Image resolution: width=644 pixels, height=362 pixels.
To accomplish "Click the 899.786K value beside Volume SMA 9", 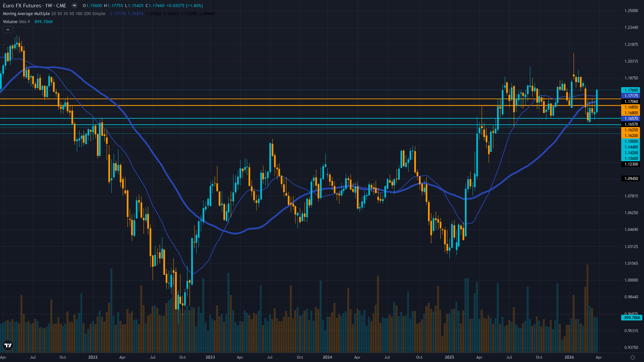I will click(44, 22).
